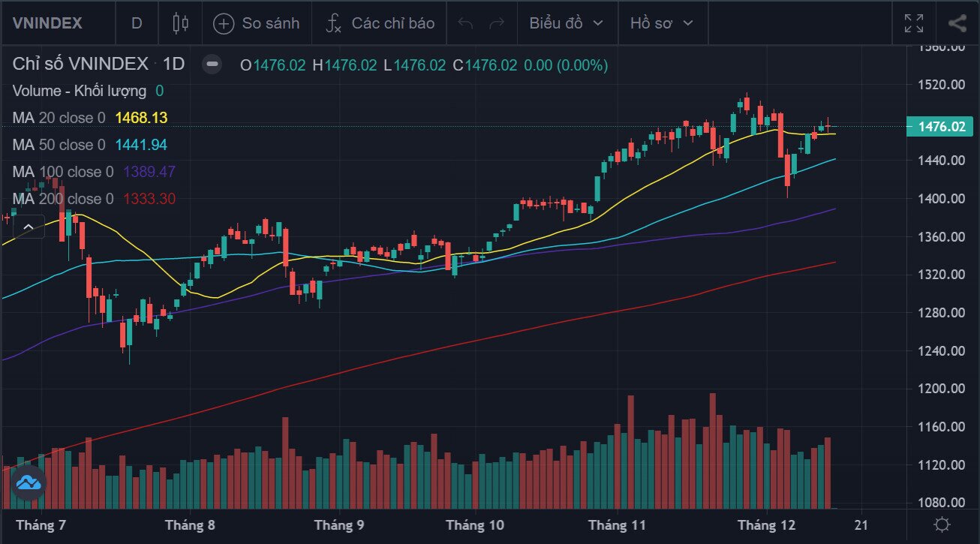
Task: Open the candlestick chart style selector
Action: click(x=180, y=23)
